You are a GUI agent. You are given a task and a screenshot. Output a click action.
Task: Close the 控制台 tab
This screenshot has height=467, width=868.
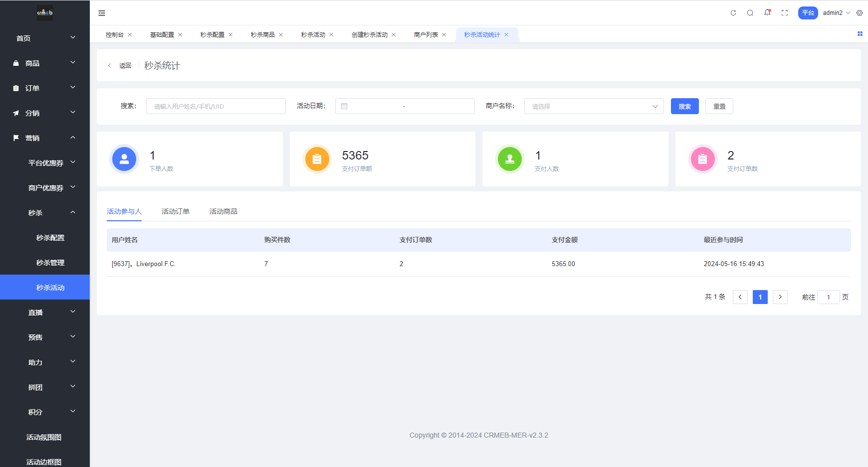pos(130,35)
